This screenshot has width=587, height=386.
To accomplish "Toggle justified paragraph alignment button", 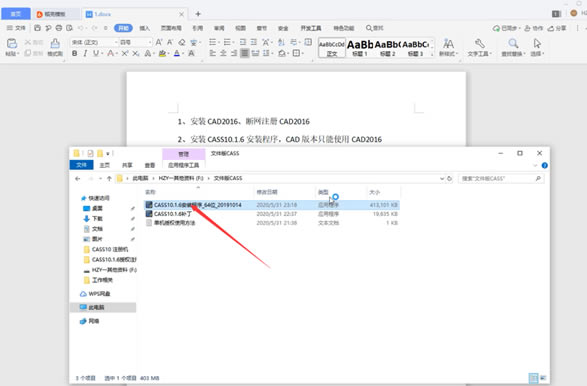I will [x=244, y=54].
